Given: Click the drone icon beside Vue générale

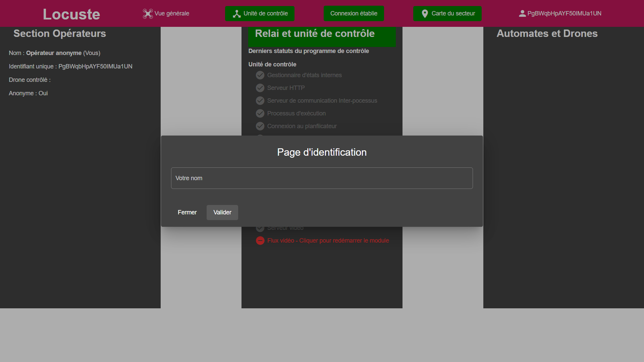Looking at the screenshot, I should [148, 13].
